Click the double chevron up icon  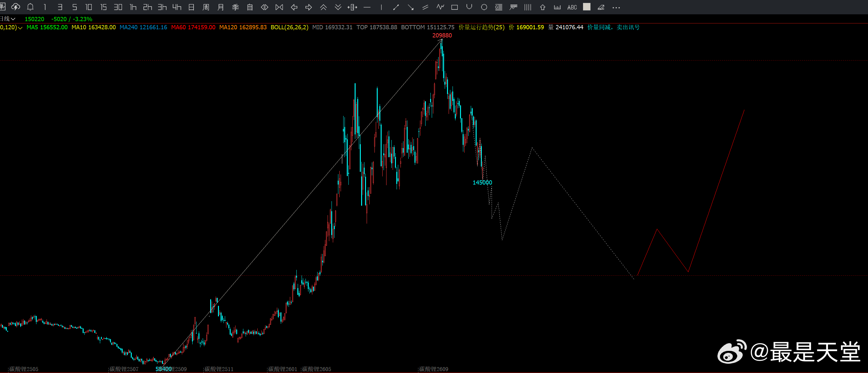click(323, 7)
